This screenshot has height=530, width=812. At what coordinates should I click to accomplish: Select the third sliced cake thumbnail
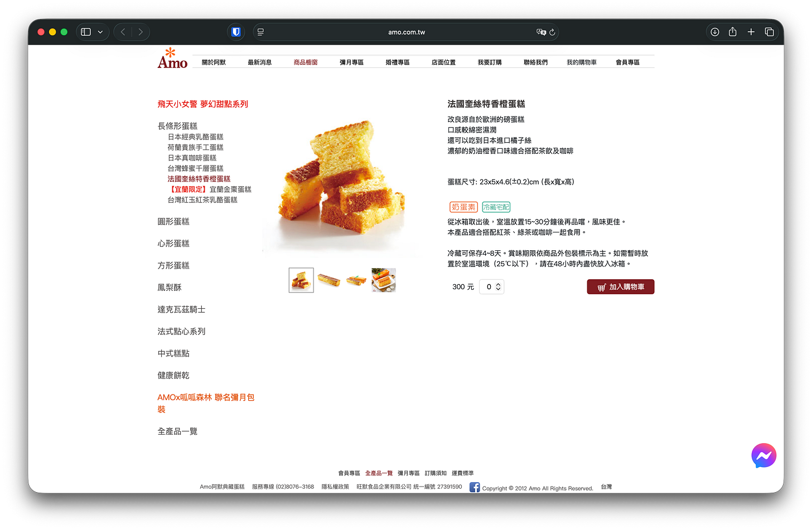[x=356, y=280]
